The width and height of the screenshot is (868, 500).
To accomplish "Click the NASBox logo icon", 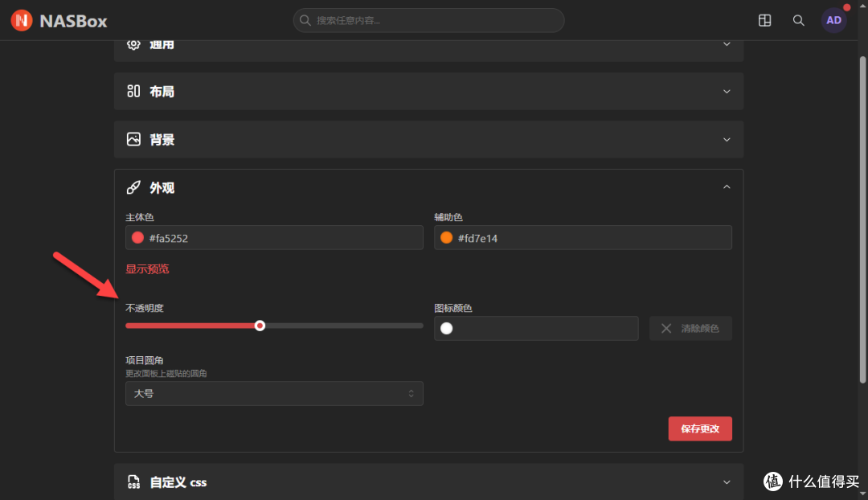I will 22,20.
